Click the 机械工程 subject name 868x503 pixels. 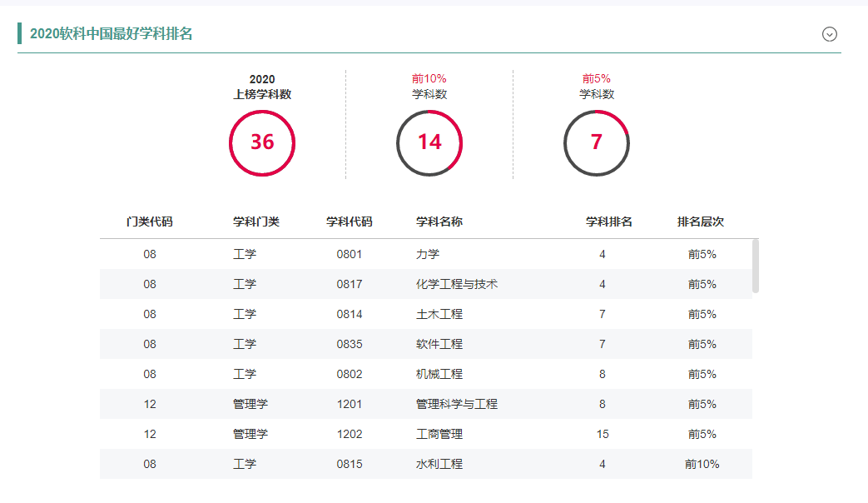[439, 374]
